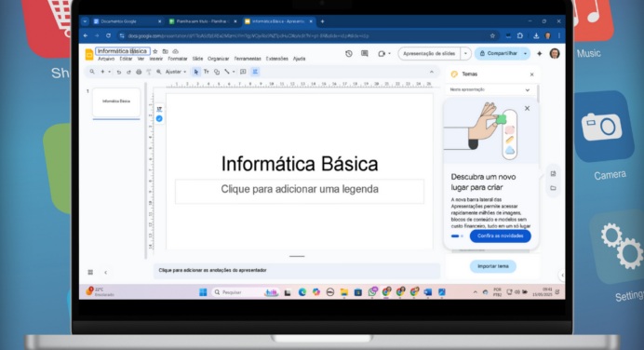Undo the last action
The width and height of the screenshot is (644, 350).
(x=119, y=72)
